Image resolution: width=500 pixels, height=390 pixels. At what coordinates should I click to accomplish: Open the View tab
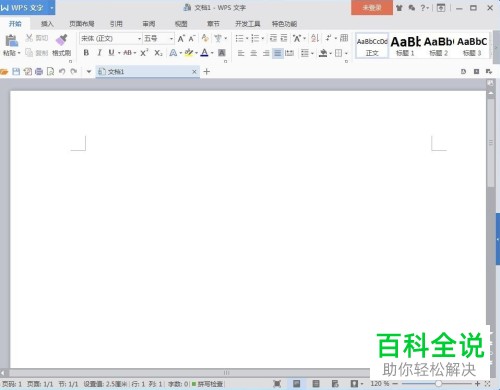[x=181, y=24]
